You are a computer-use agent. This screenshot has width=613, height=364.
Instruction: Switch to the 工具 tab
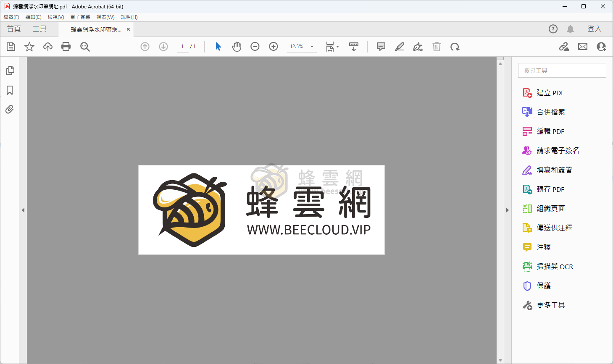(39, 29)
